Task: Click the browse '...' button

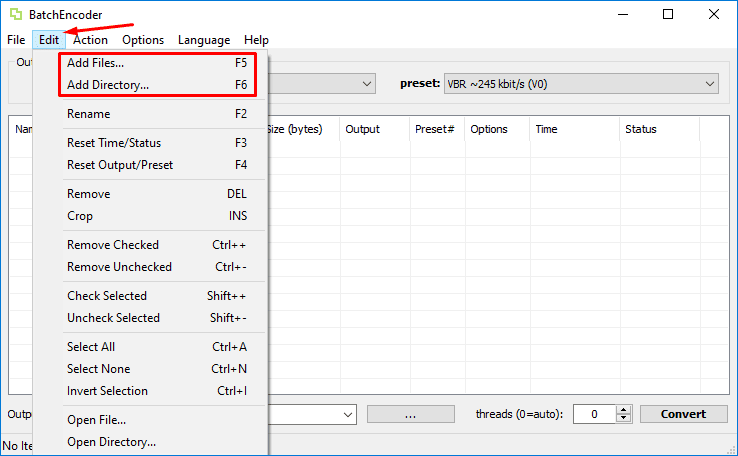Action: click(x=410, y=415)
